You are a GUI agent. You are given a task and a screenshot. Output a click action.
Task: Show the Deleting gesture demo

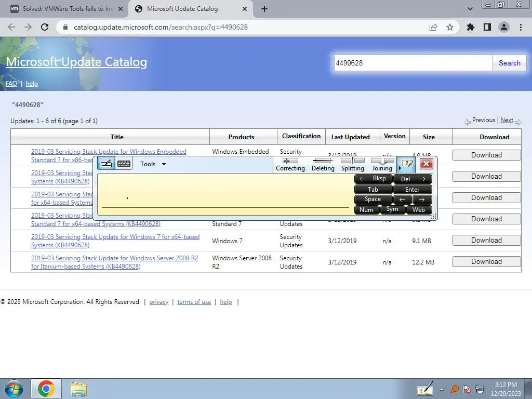pos(323,165)
